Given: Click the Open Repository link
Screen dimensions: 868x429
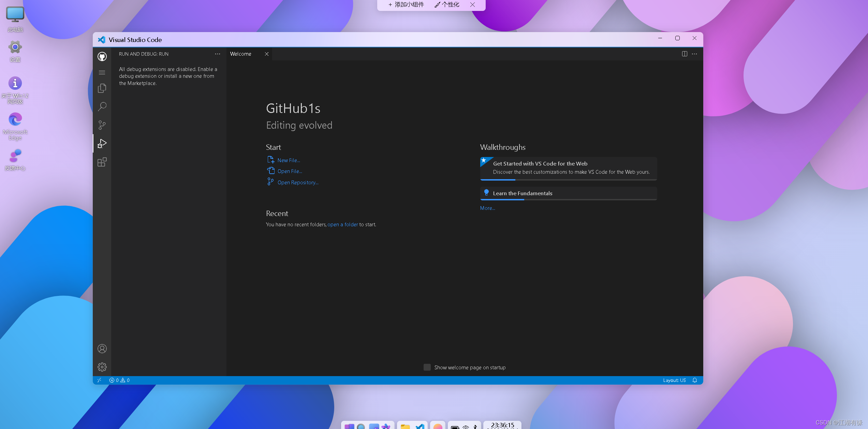Looking at the screenshot, I should (x=298, y=183).
